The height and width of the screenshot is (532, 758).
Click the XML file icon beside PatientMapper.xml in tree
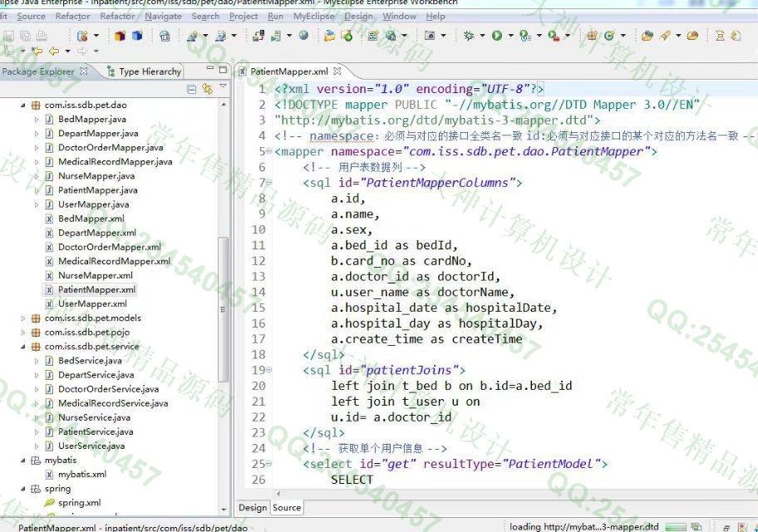coord(49,290)
